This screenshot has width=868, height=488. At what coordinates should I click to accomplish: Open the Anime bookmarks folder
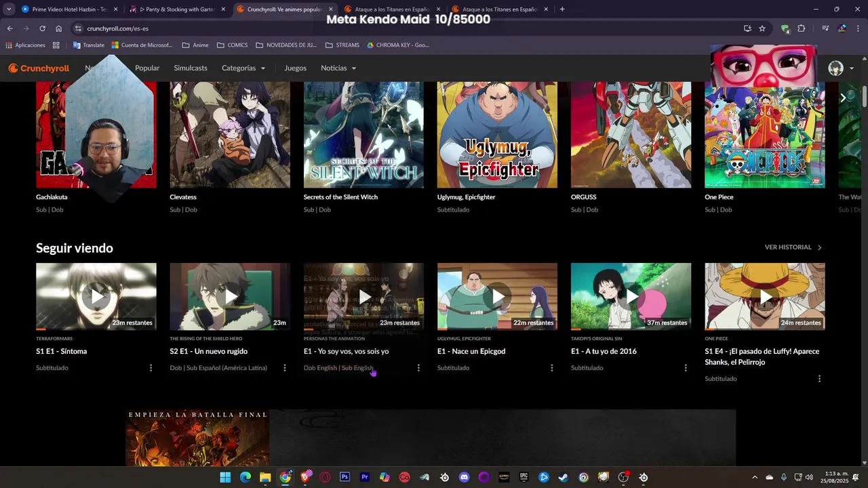[x=195, y=45]
